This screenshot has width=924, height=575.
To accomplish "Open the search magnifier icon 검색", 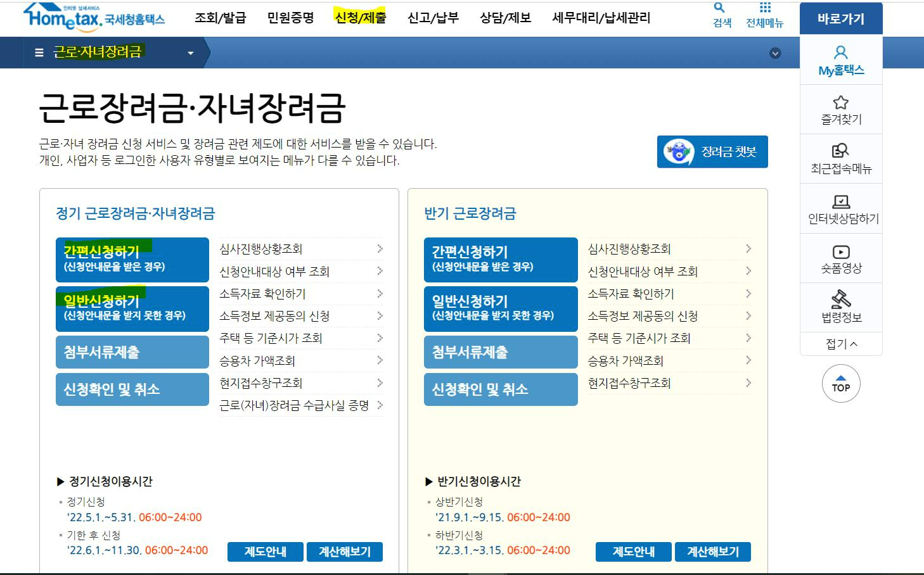I will (x=719, y=8).
